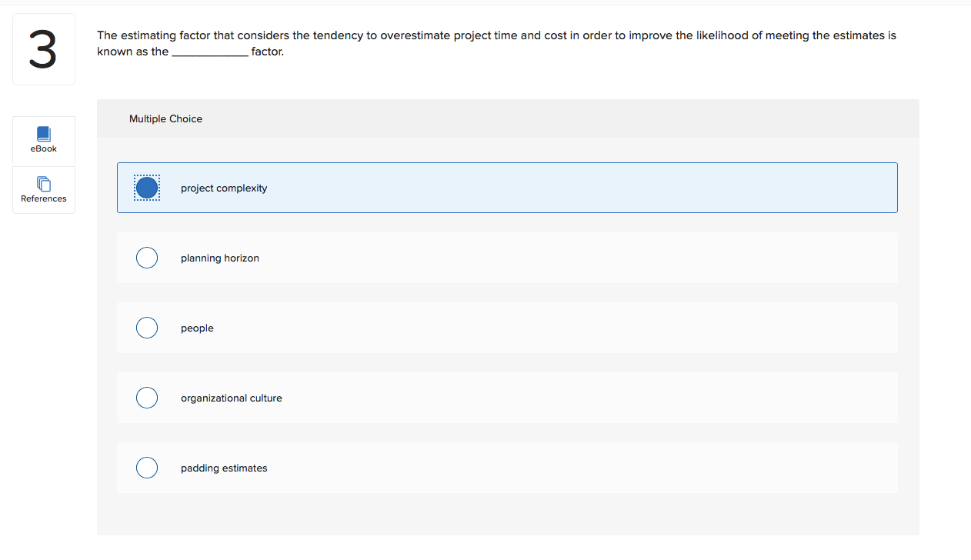
Task: Pick the 'people' radio option
Action: click(147, 328)
